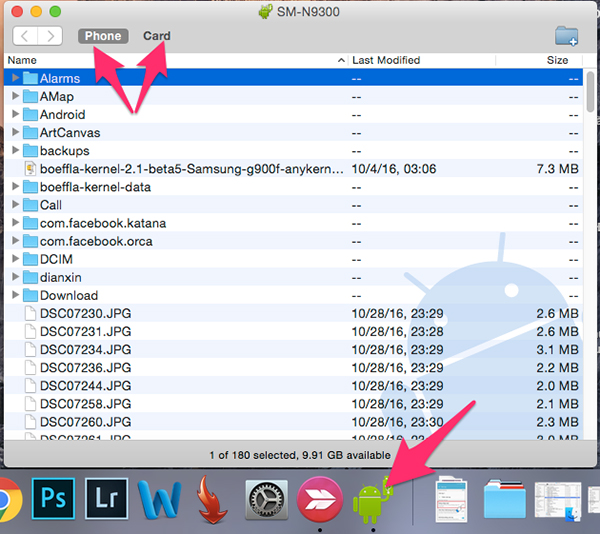Expand the com.facebook.katana folder
The height and width of the screenshot is (534, 600).
15,222
